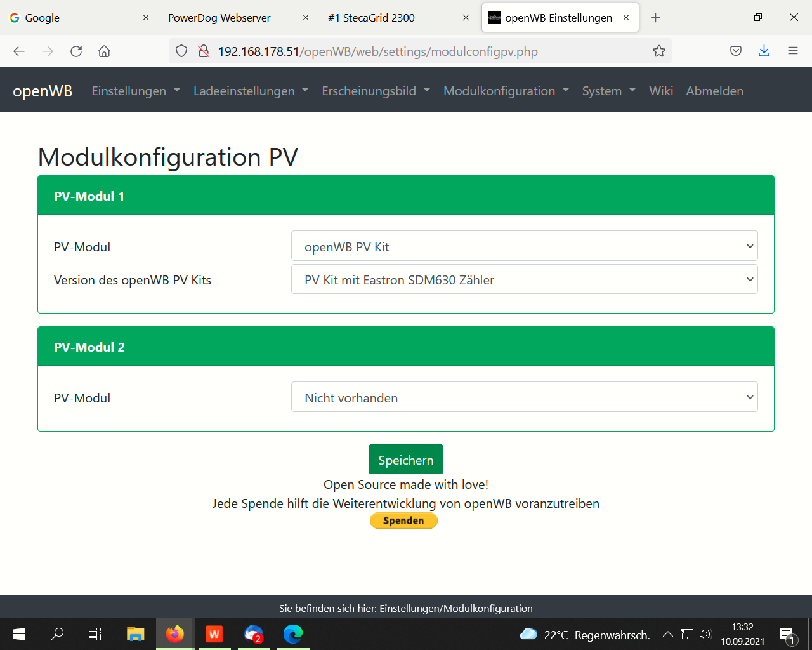The height and width of the screenshot is (650, 812).
Task: Launch Microsoft Edge from the taskbar
Action: click(293, 634)
